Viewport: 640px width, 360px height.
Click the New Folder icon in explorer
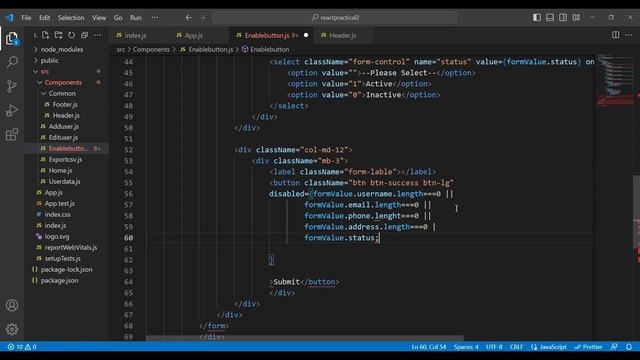[x=58, y=36]
